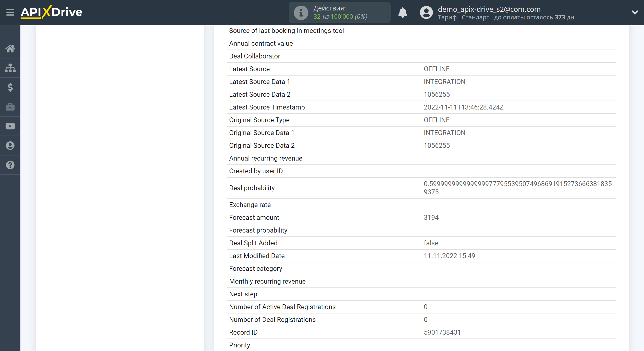This screenshot has height=351, width=644.
Task: Open the YouTube video tutorials icon
Action: coord(10,126)
